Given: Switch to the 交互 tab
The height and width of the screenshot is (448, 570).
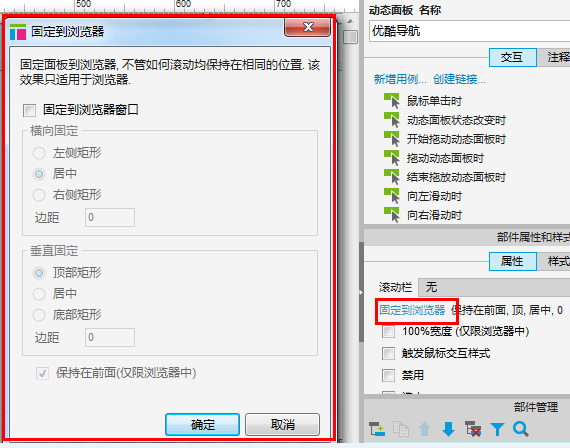Looking at the screenshot, I should [513, 57].
